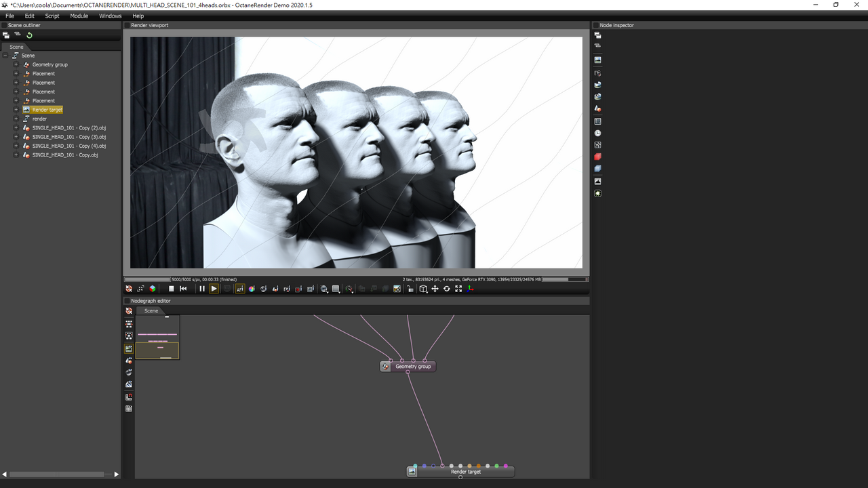Start rendering with the play button

pos(214,289)
